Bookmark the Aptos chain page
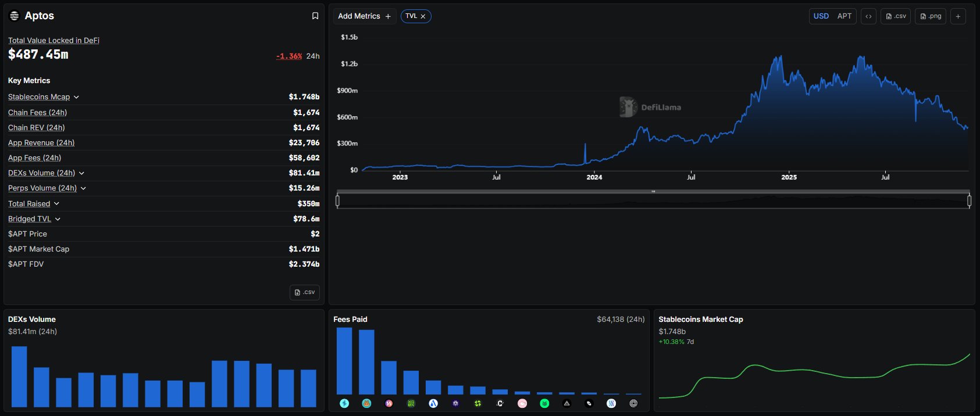Screen dimensions: 980x416 (x=315, y=16)
